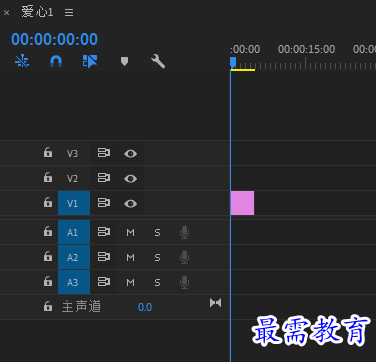Viewport: 376px width, 362px height.
Task: Open Timeline Display Settings wrench
Action: (158, 61)
